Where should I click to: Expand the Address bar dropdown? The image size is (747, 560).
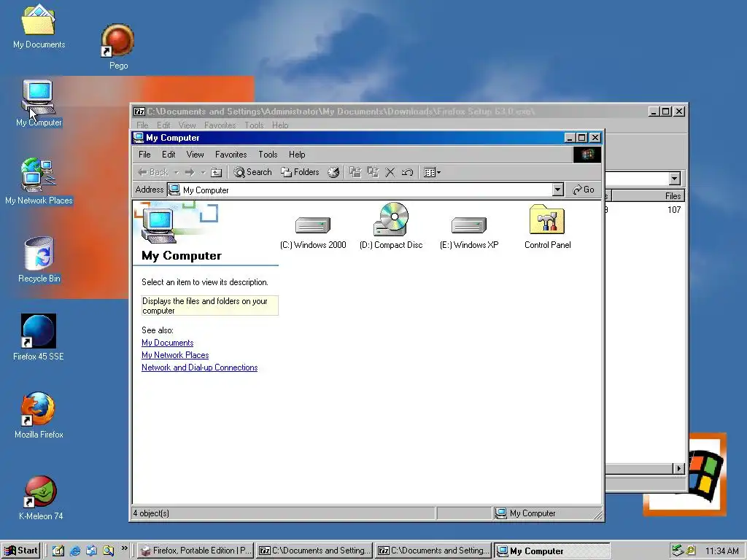(558, 190)
